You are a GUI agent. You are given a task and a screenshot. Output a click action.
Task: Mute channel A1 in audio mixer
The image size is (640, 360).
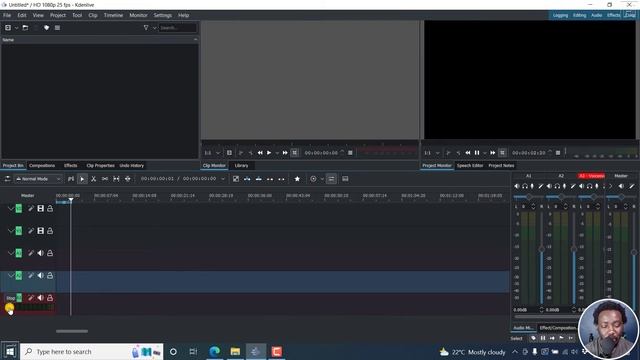click(517, 186)
